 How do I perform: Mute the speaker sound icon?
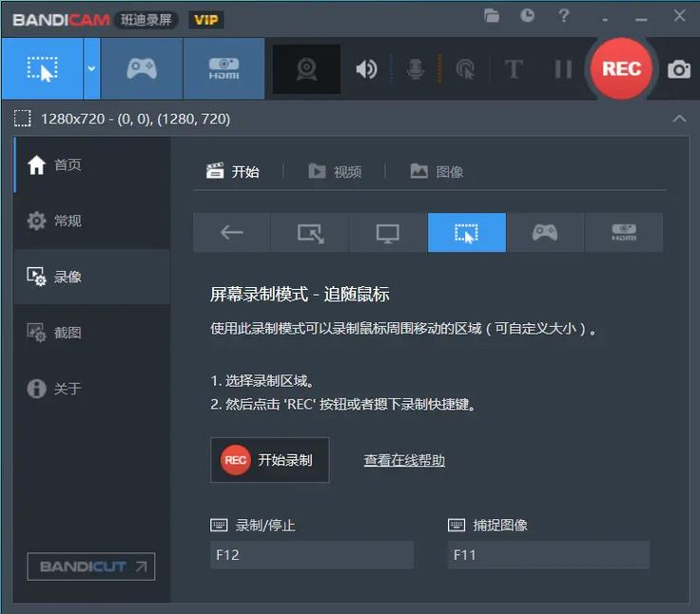[366, 69]
